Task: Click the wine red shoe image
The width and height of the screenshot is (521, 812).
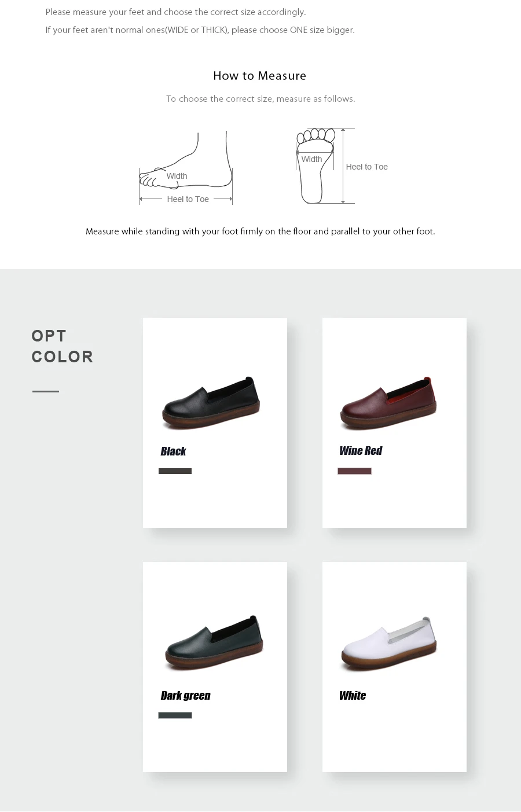Action: [388, 403]
